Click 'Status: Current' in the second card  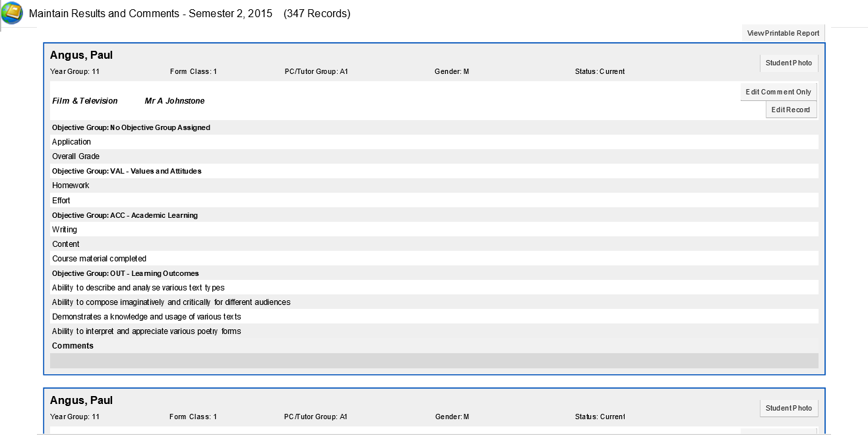600,417
